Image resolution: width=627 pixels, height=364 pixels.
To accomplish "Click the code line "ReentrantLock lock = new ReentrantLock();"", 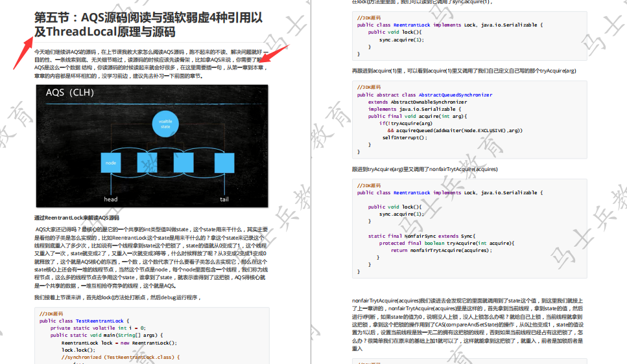I will point(119,343).
